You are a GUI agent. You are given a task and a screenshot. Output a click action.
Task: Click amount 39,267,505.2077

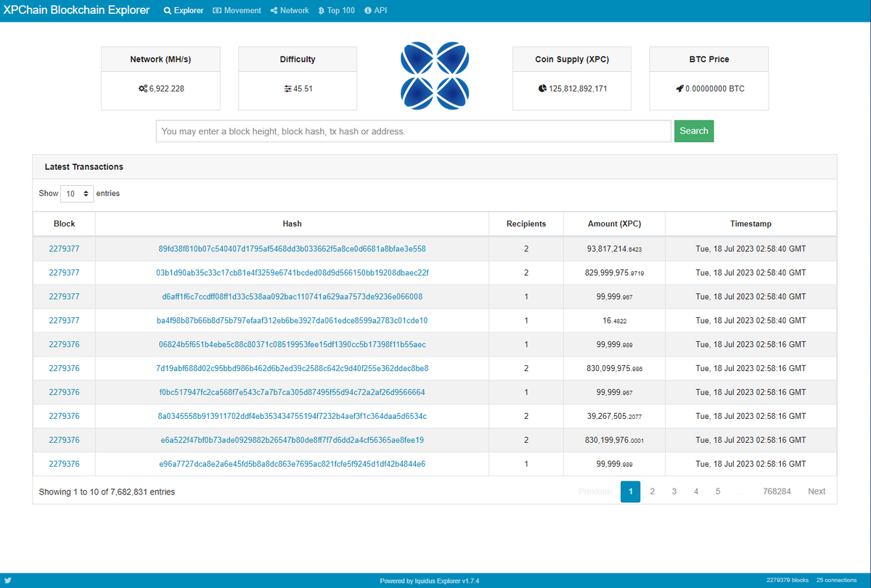pos(614,417)
